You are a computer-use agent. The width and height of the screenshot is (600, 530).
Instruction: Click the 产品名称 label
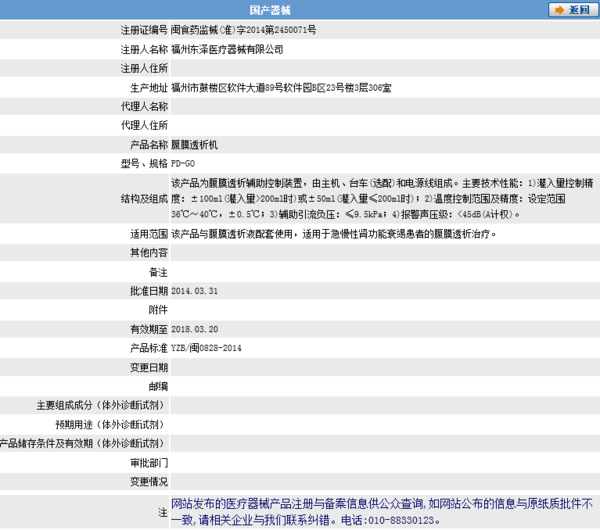click(x=149, y=145)
